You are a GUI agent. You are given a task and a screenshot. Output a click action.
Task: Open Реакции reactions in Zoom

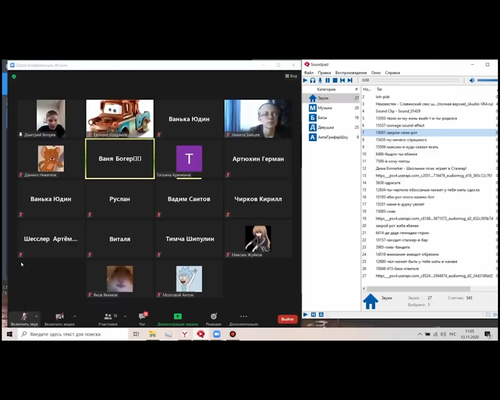213,319
